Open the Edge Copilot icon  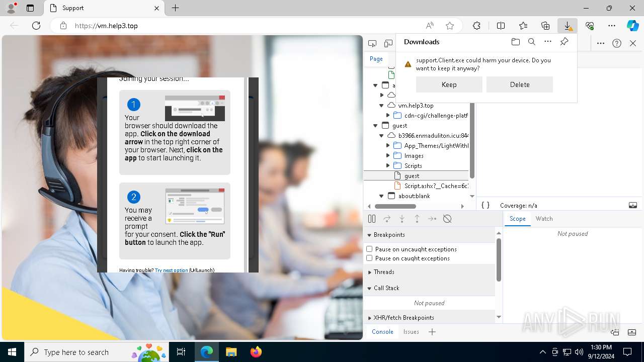click(x=632, y=26)
